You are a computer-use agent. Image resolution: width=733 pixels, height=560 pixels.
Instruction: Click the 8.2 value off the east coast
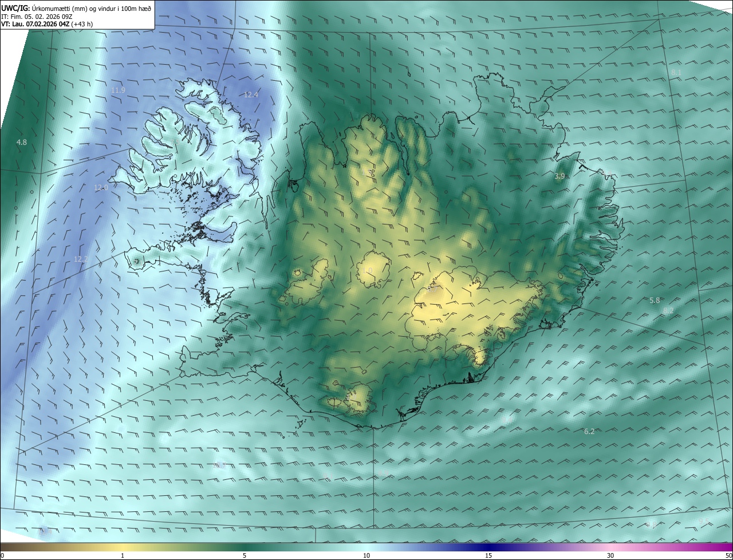click(x=668, y=310)
